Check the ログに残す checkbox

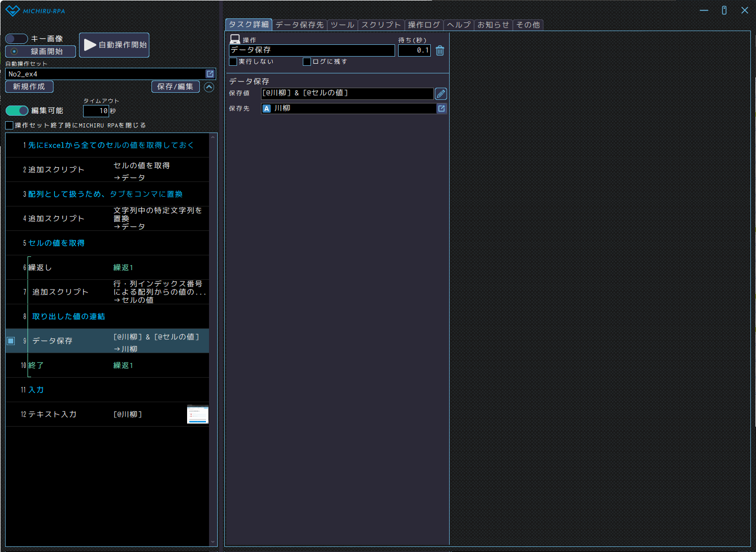click(x=307, y=62)
